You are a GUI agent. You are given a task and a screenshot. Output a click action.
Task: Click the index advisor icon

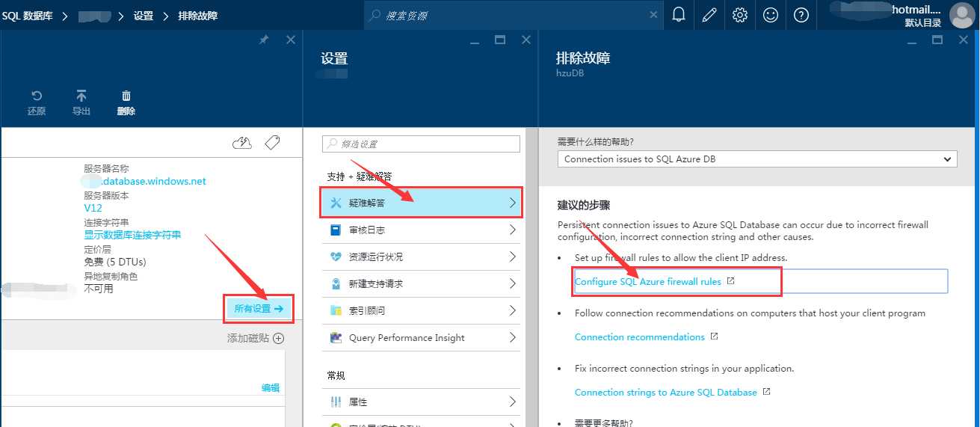point(336,310)
